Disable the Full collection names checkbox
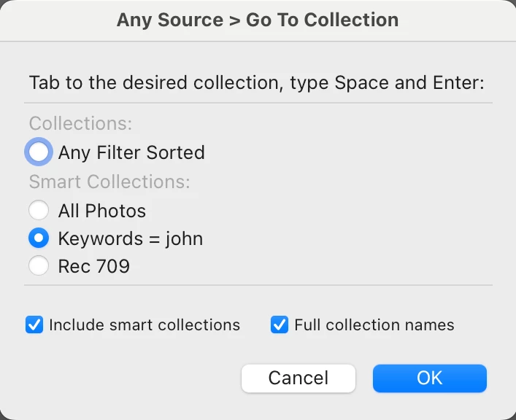 click(280, 324)
